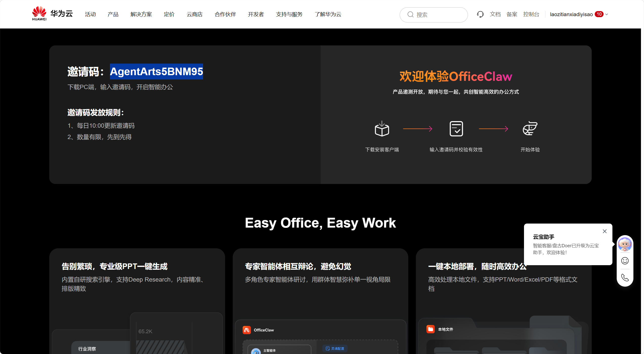This screenshot has width=644, height=354.
Task: Click the Easy Office, Easy Work heading
Action: [x=320, y=223]
